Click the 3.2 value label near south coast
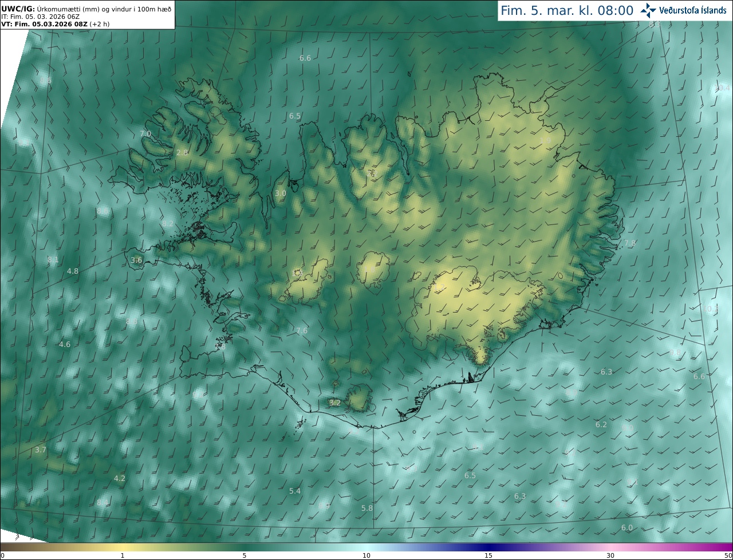Screen dimensions: 733x560 click(x=335, y=403)
